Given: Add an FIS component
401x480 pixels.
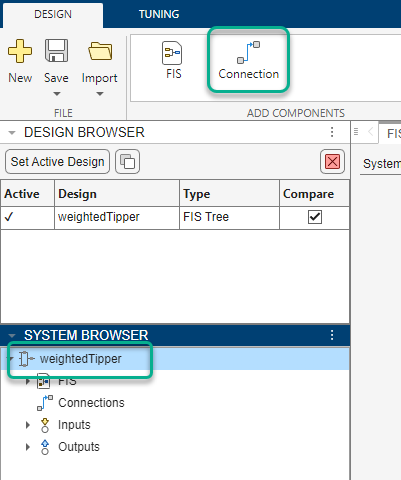Looking at the screenshot, I should coord(173,60).
